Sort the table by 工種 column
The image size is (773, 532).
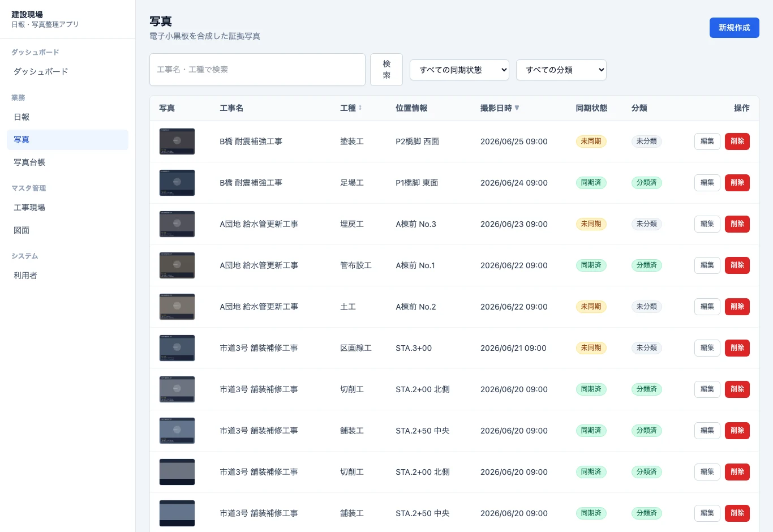pos(351,108)
